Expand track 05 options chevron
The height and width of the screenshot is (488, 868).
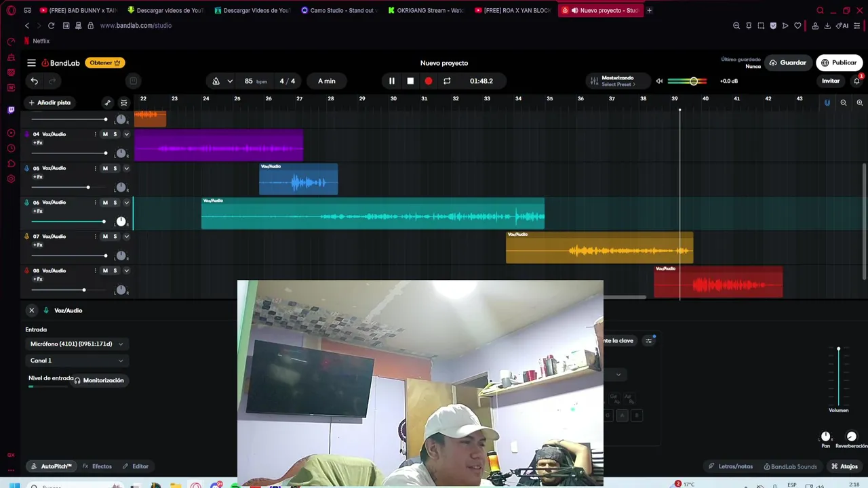coord(126,168)
